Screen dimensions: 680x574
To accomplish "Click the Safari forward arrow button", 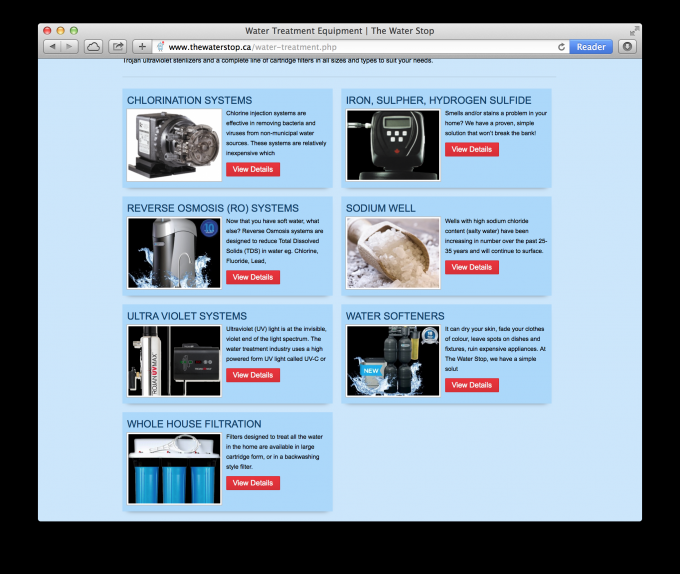I will [68, 47].
